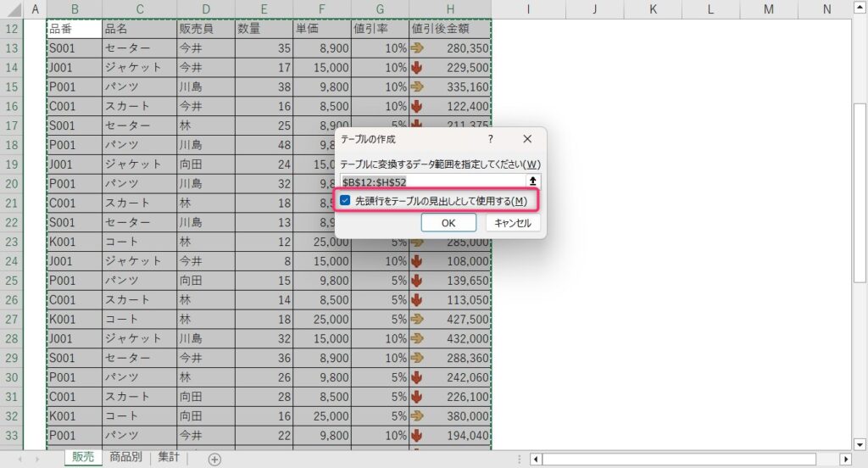Image resolution: width=868 pixels, height=468 pixels.
Task: Click the vertical scrollbar thumb
Action: (860, 195)
